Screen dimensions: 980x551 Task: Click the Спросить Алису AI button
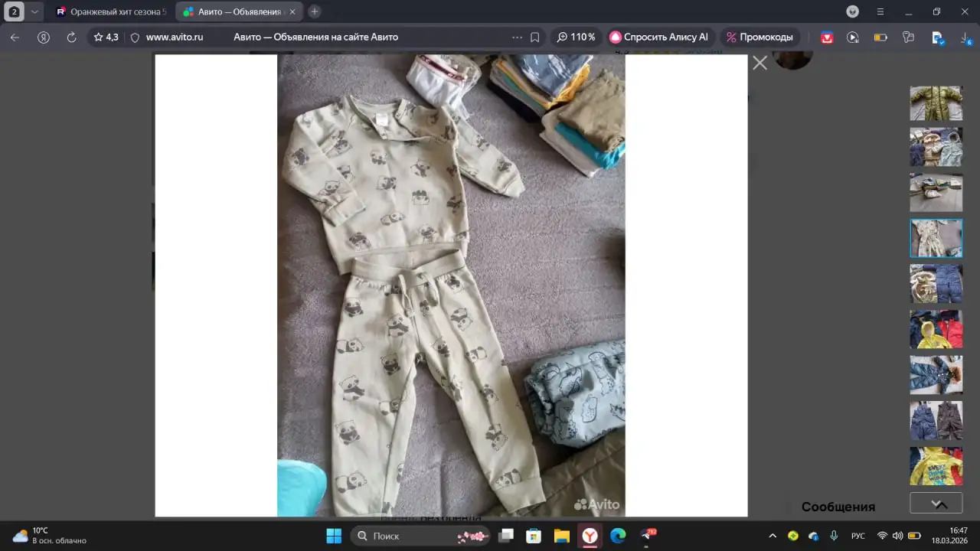coord(659,37)
